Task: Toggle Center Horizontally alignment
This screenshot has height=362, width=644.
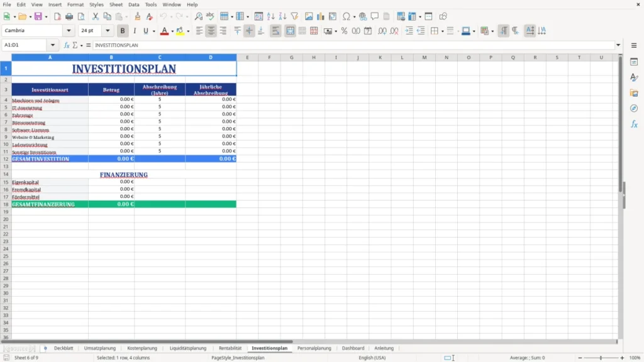Action: 211,31
